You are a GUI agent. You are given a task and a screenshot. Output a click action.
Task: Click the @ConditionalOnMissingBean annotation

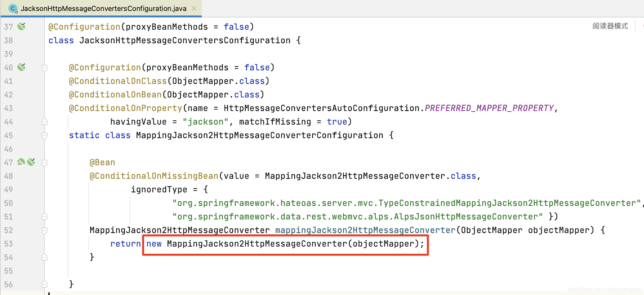coord(154,176)
